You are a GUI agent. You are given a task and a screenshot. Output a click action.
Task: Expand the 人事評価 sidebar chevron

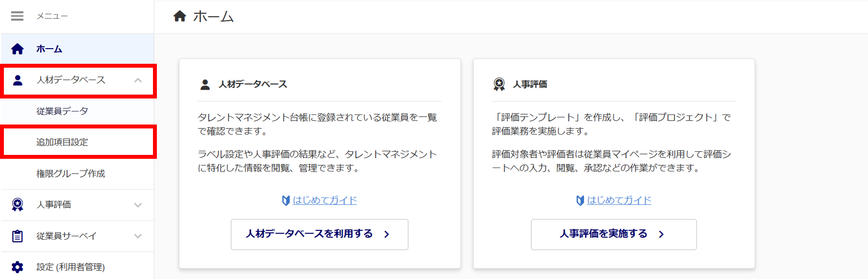138,205
